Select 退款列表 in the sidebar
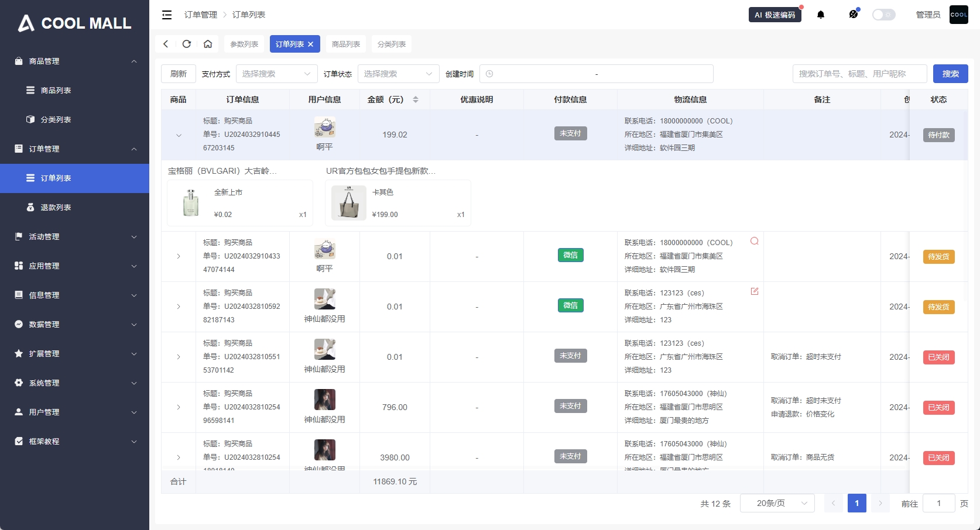 click(x=74, y=207)
